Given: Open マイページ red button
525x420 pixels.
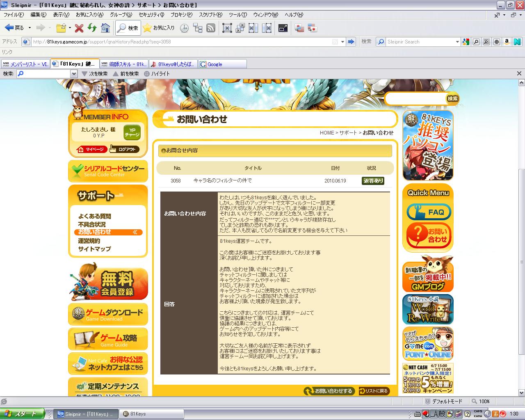Looking at the screenshot, I should point(91,149).
